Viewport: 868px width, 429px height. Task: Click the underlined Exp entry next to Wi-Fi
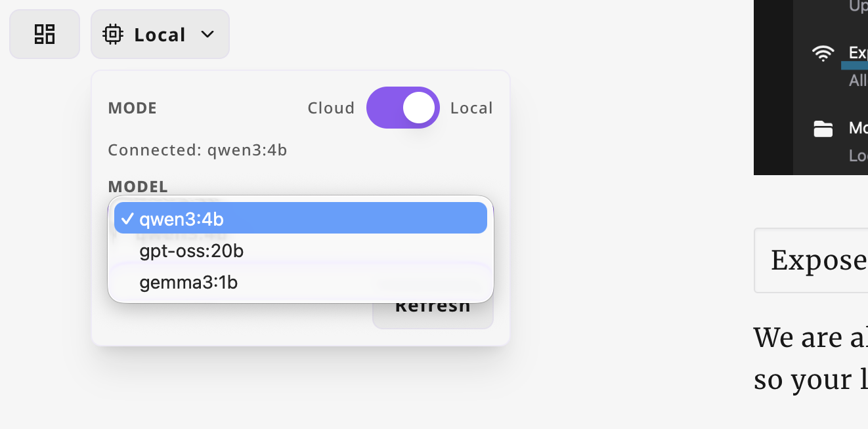point(857,52)
